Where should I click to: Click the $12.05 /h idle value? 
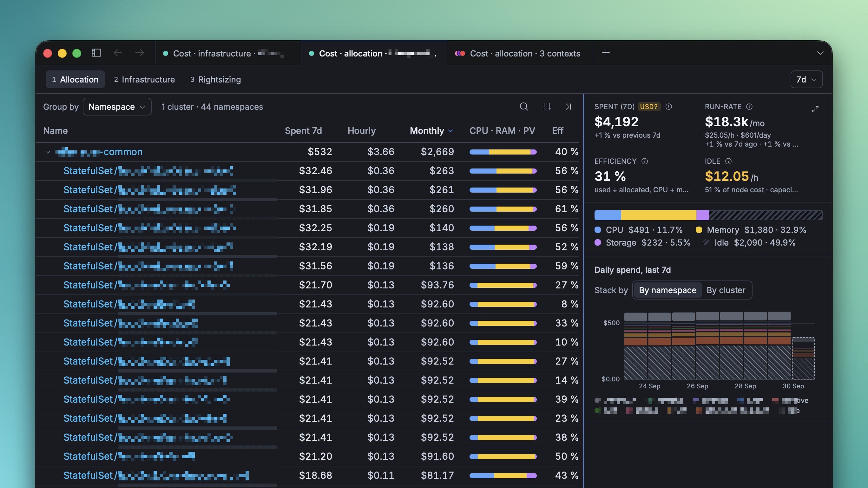(732, 176)
